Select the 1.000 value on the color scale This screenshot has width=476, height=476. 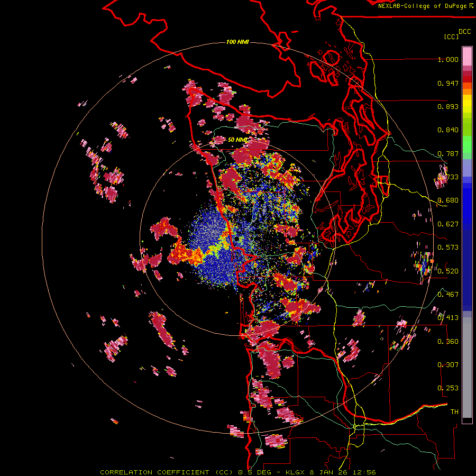click(448, 59)
